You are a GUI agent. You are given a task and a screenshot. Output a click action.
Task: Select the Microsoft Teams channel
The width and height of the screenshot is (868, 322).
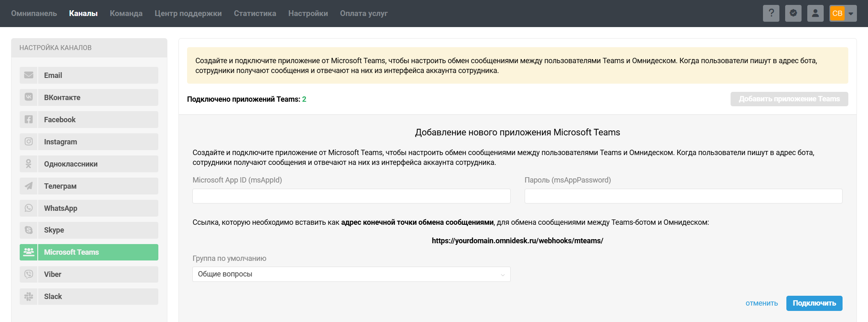tap(89, 252)
